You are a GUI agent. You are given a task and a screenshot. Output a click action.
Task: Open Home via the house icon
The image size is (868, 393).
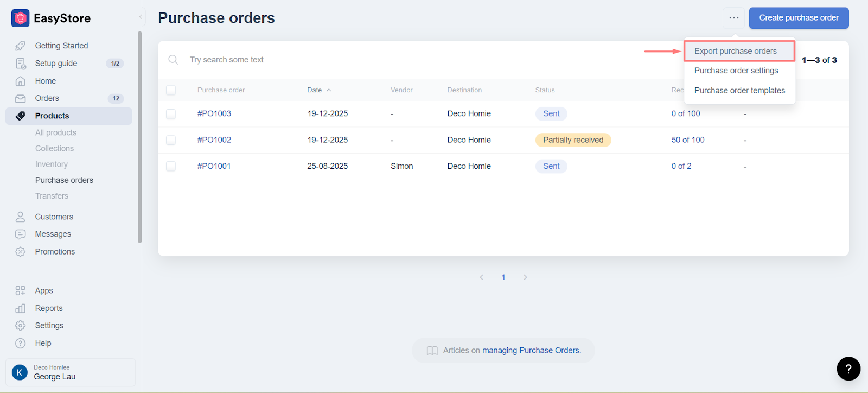click(x=21, y=81)
